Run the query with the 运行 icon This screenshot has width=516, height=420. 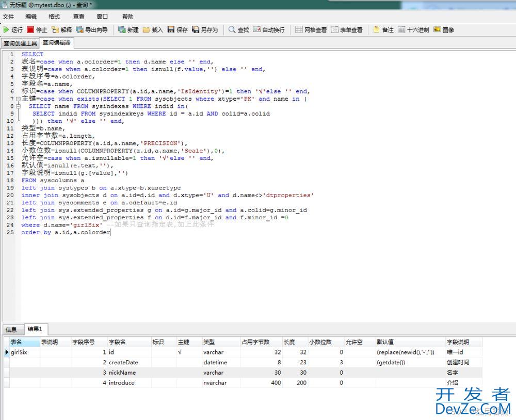6,29
